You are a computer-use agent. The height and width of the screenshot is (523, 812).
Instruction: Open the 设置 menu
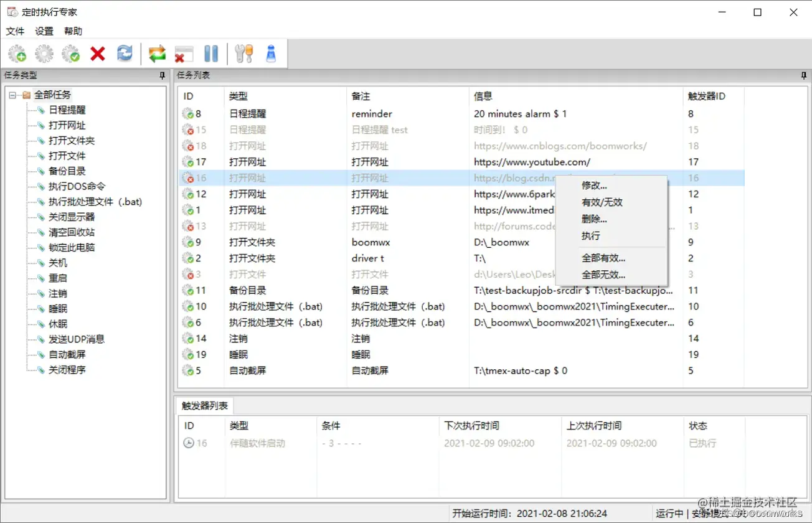(44, 31)
